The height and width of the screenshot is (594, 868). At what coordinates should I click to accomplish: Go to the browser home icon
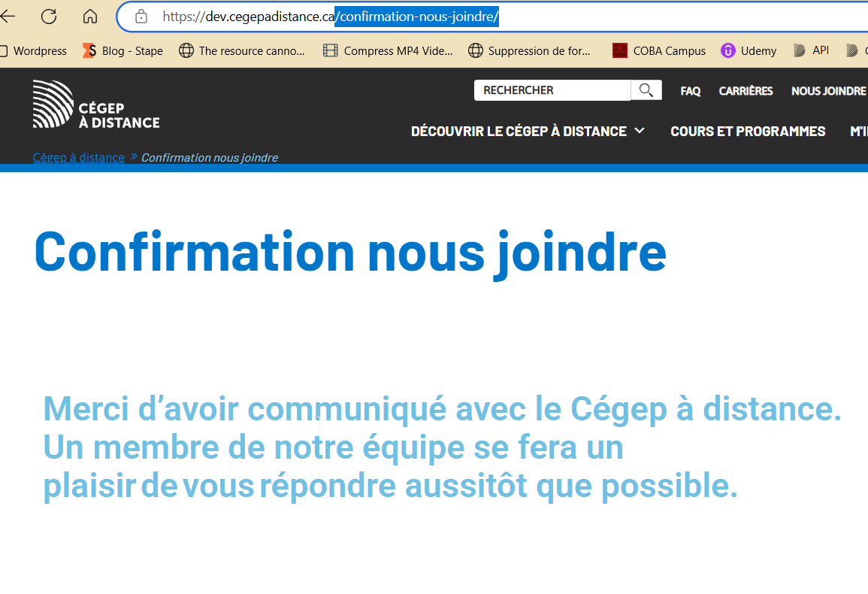click(90, 17)
